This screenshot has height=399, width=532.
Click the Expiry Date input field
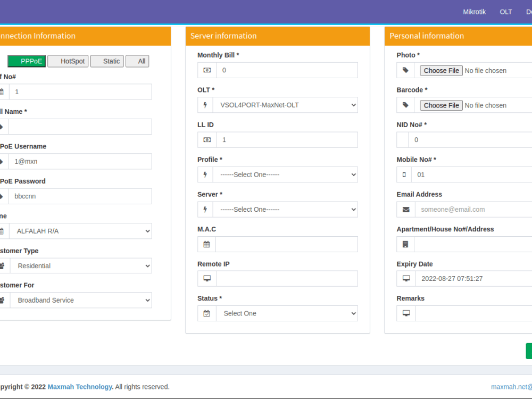click(x=473, y=278)
